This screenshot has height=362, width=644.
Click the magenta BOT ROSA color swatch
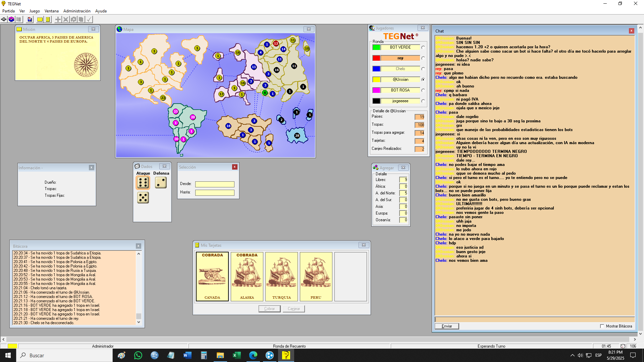point(376,90)
